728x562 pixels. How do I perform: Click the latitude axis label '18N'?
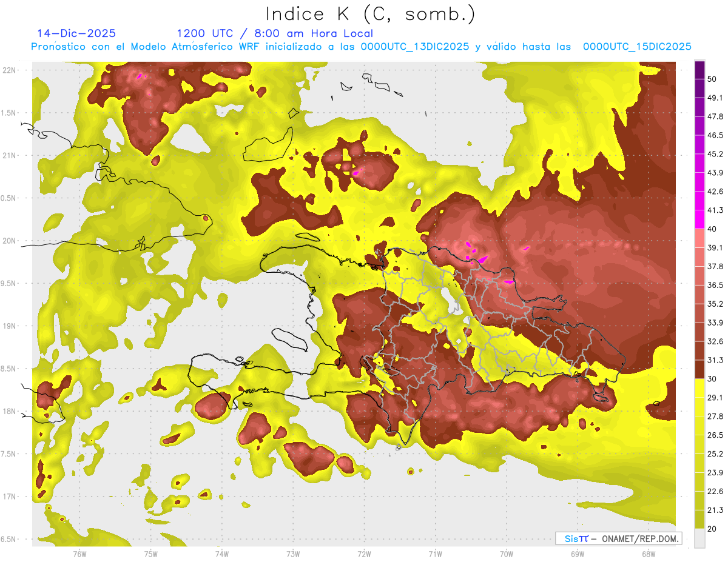(10, 411)
